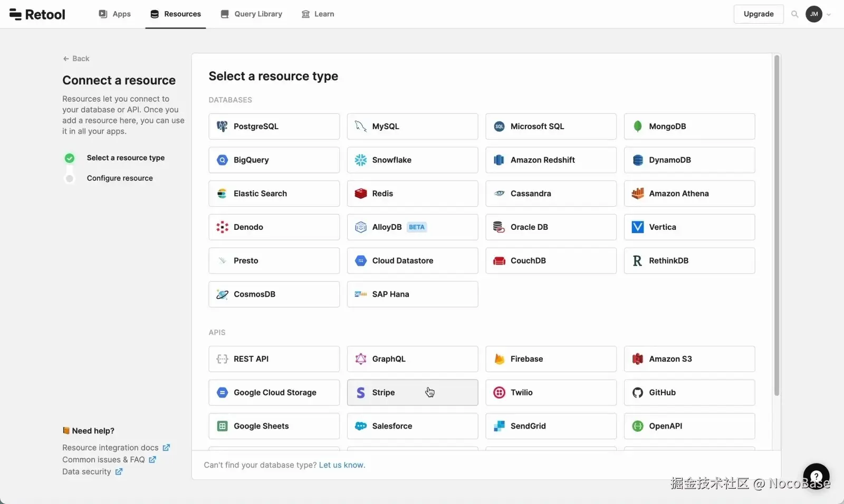Click the Let us know link
Image resolution: width=844 pixels, height=504 pixels.
click(x=341, y=465)
